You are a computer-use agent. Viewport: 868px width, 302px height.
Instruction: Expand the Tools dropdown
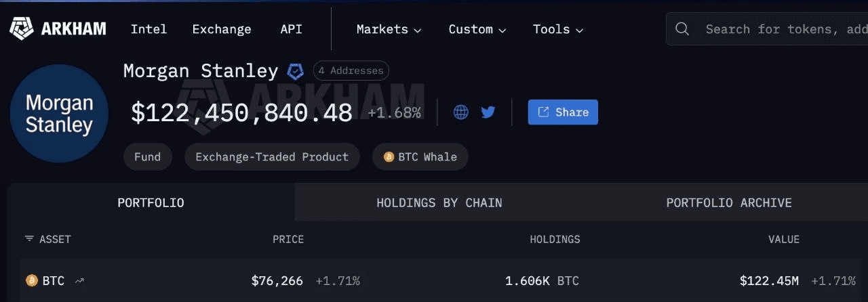point(558,29)
